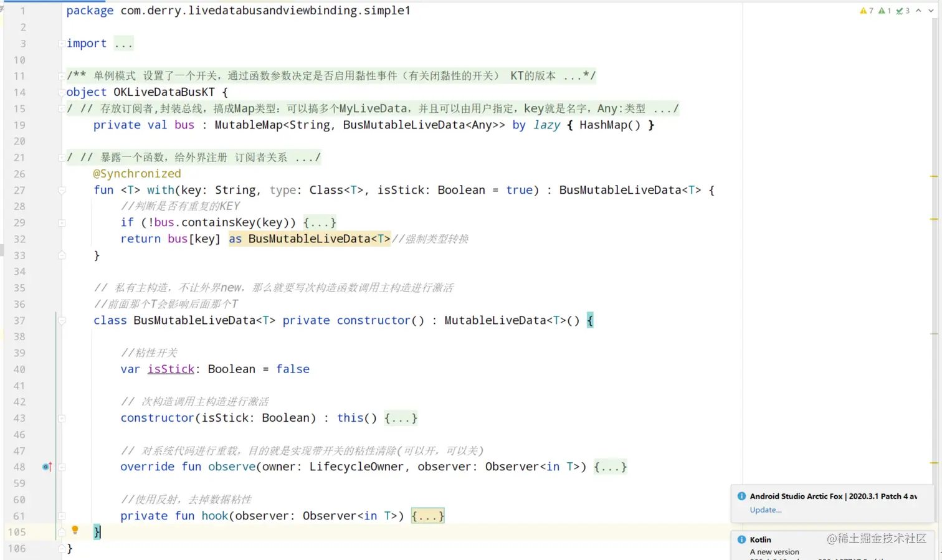This screenshot has height=560, width=942.
Task: Expand the folded constructor body on line 43
Action: pos(62,418)
